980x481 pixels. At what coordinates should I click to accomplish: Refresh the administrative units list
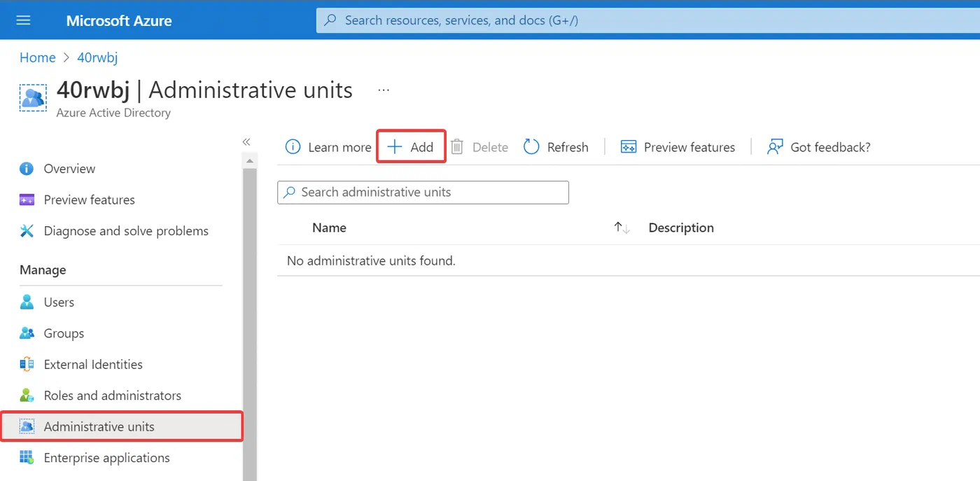point(556,147)
